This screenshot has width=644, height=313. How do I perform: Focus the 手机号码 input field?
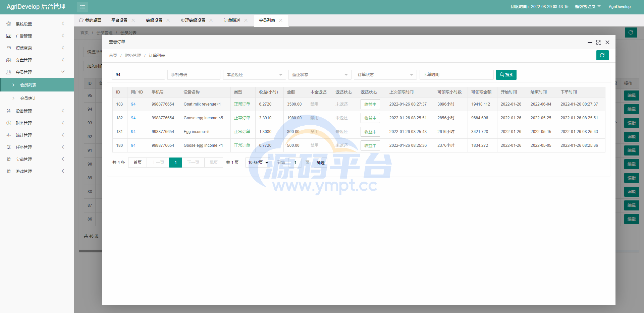coord(194,75)
